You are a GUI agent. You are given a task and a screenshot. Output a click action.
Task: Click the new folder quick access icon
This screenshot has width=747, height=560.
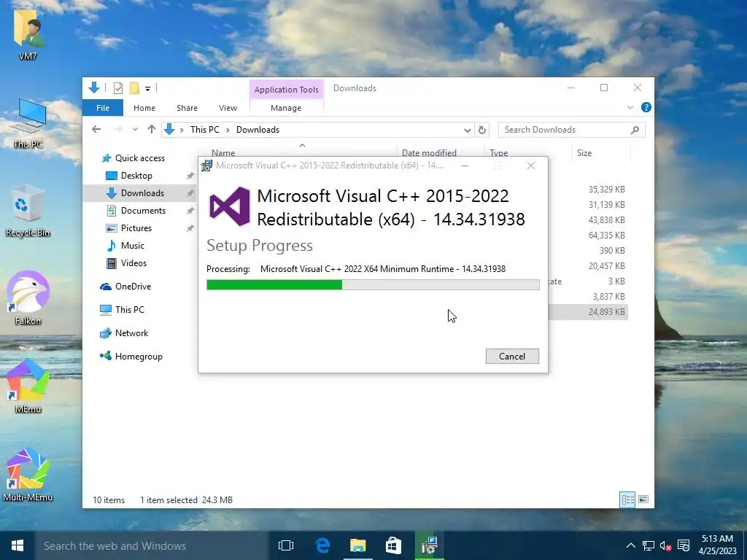click(134, 88)
